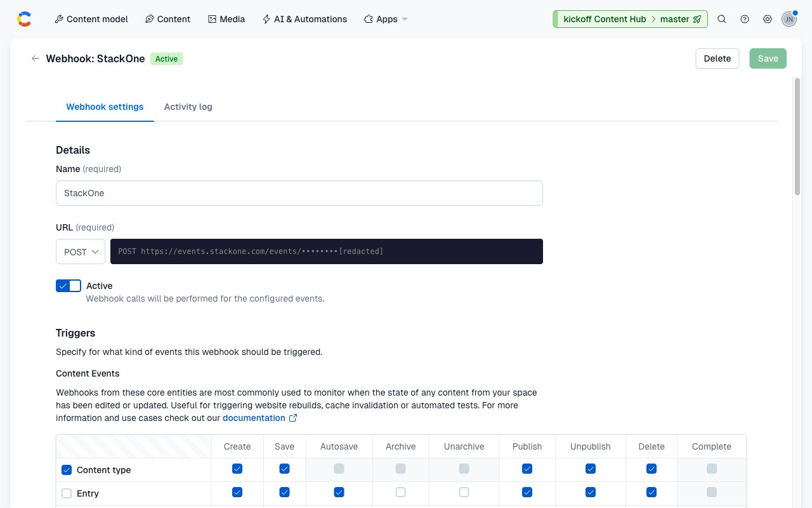The width and height of the screenshot is (812, 508).
Task: Open Content from the top navigation
Action: click(x=167, y=19)
